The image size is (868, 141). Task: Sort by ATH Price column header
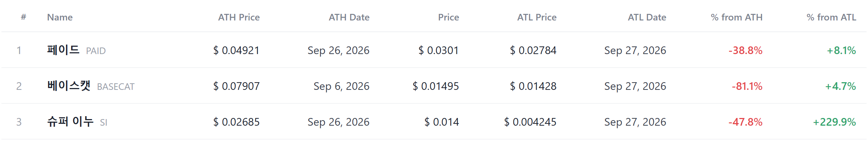coord(239,17)
